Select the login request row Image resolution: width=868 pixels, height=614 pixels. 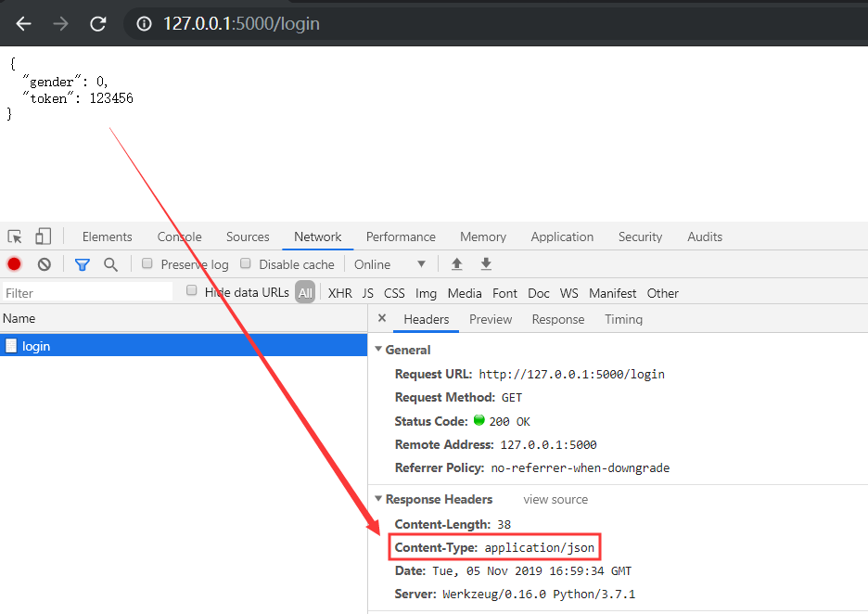(x=184, y=346)
